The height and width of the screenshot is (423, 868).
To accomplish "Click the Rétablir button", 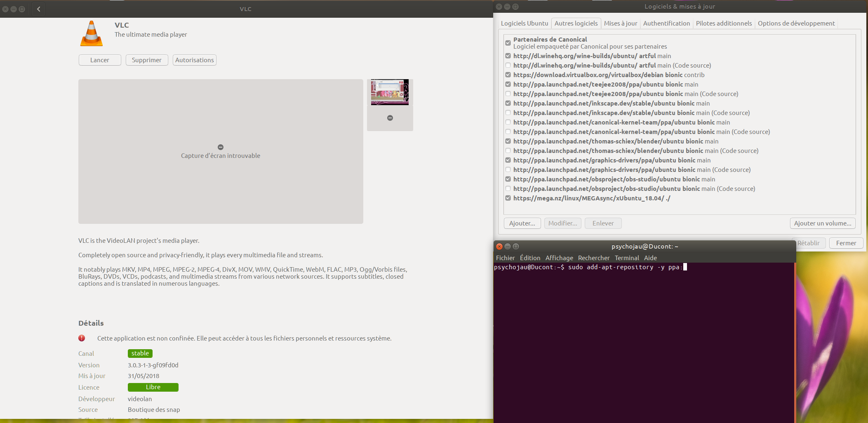I will pyautogui.click(x=808, y=243).
